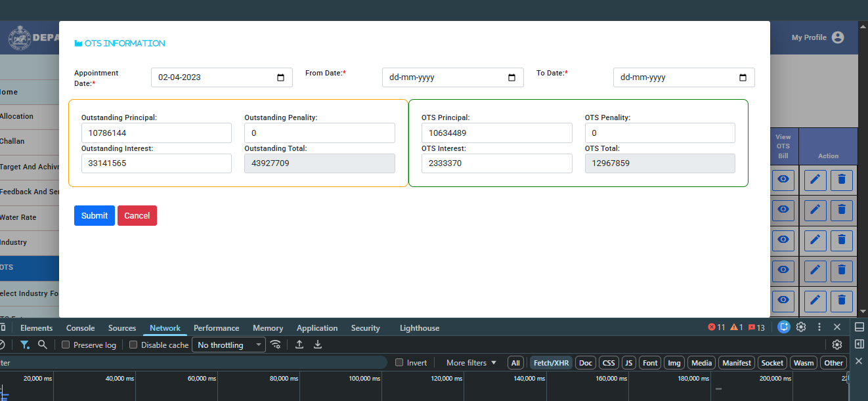Go to the Application tab
Image resolution: width=868 pixels, height=401 pixels.
pos(317,328)
